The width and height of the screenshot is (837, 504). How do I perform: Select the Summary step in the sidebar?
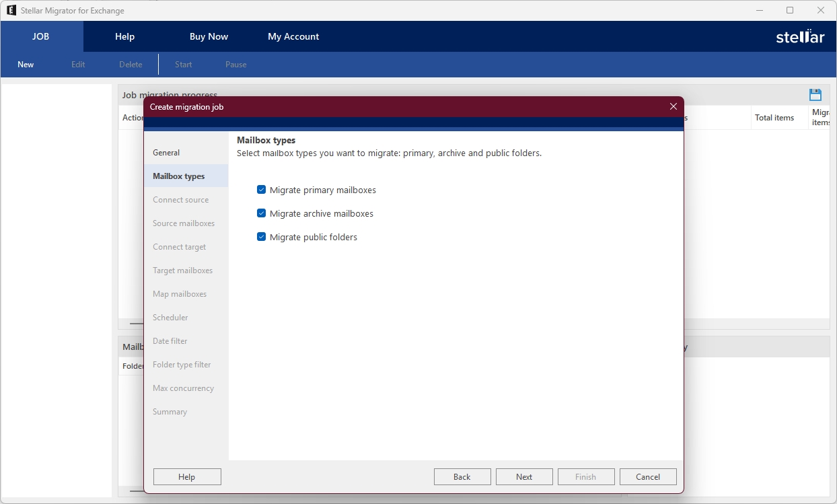pyautogui.click(x=170, y=411)
